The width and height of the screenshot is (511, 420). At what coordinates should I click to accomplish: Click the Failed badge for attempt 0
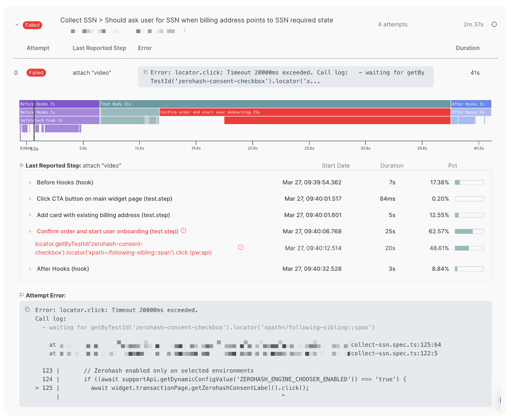pos(36,72)
